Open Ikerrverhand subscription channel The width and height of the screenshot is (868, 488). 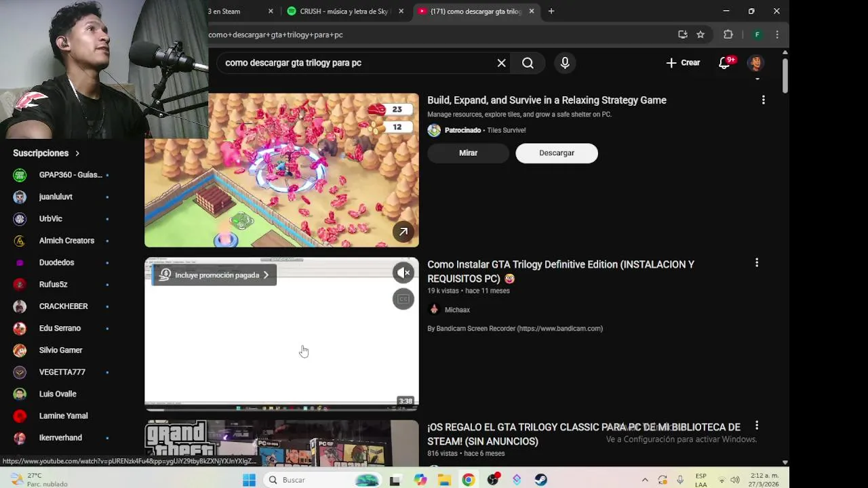pos(61,438)
